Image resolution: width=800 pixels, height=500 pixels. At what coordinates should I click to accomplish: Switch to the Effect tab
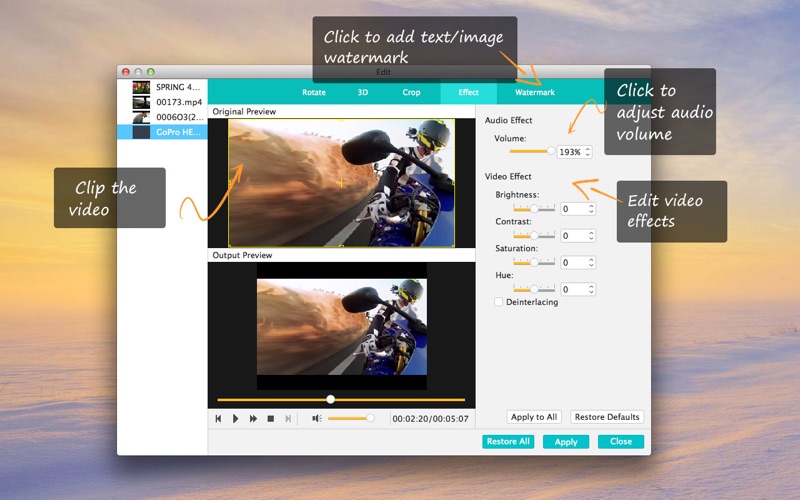pos(468,92)
